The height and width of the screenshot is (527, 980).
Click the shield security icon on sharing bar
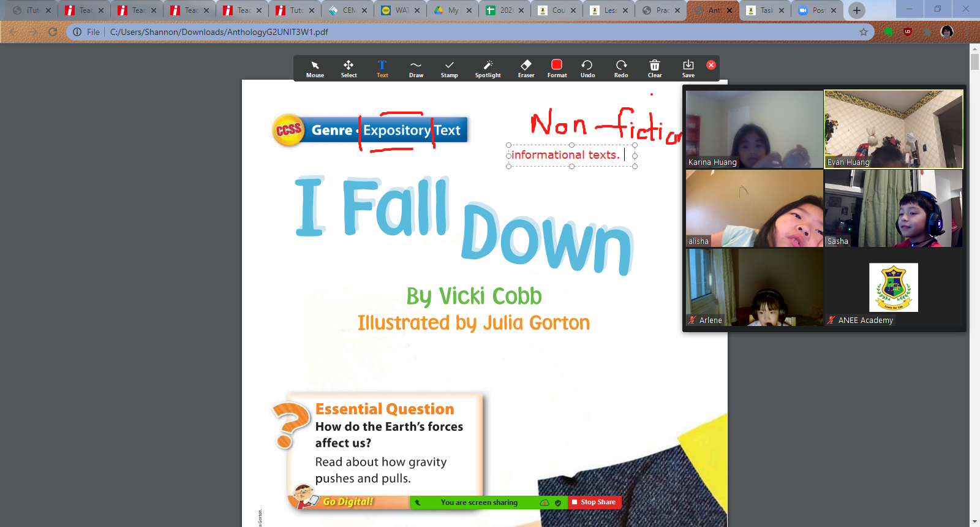[x=558, y=502]
